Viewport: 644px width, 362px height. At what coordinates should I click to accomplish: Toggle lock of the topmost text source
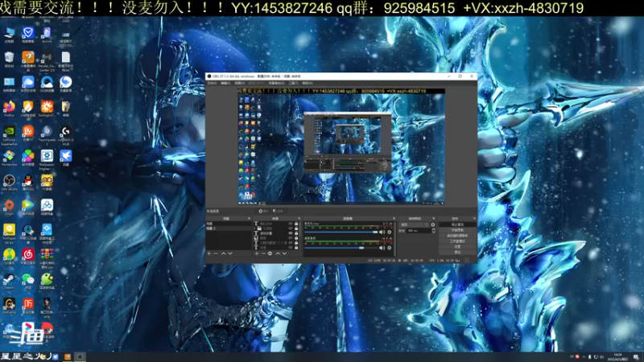pos(296,224)
